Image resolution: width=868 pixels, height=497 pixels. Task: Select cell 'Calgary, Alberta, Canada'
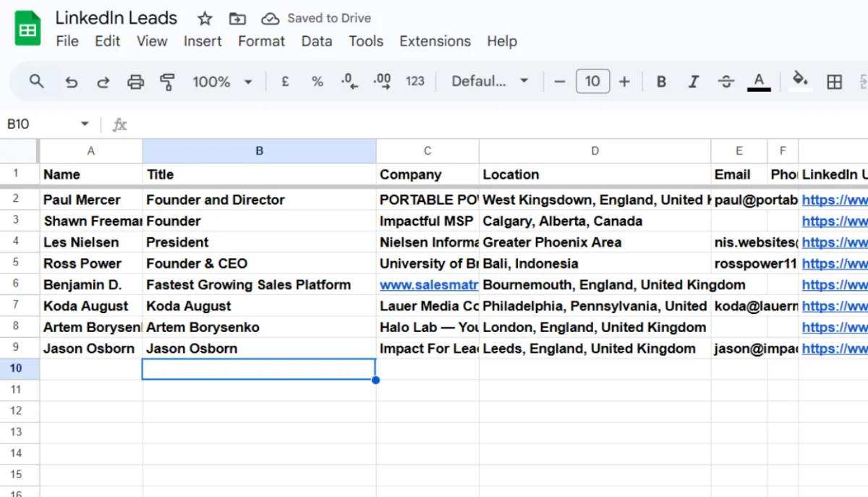point(595,221)
